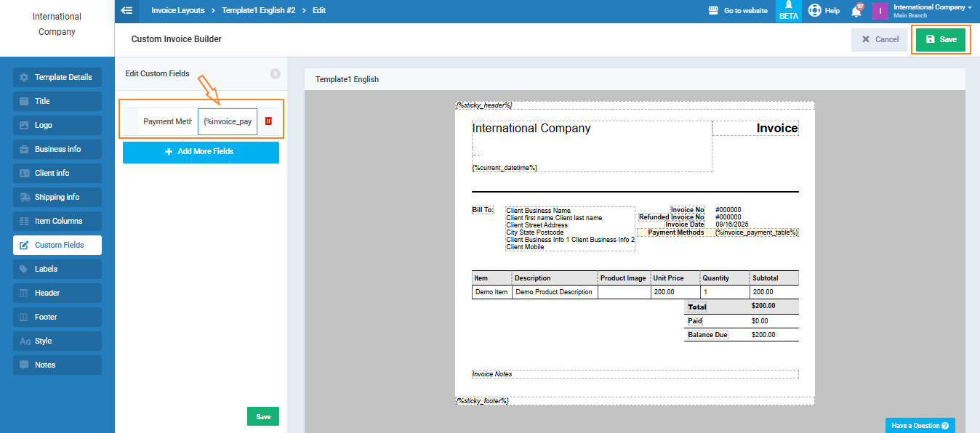980x433 pixels.
Task: Select the Logo sidebar item
Action: 57,125
